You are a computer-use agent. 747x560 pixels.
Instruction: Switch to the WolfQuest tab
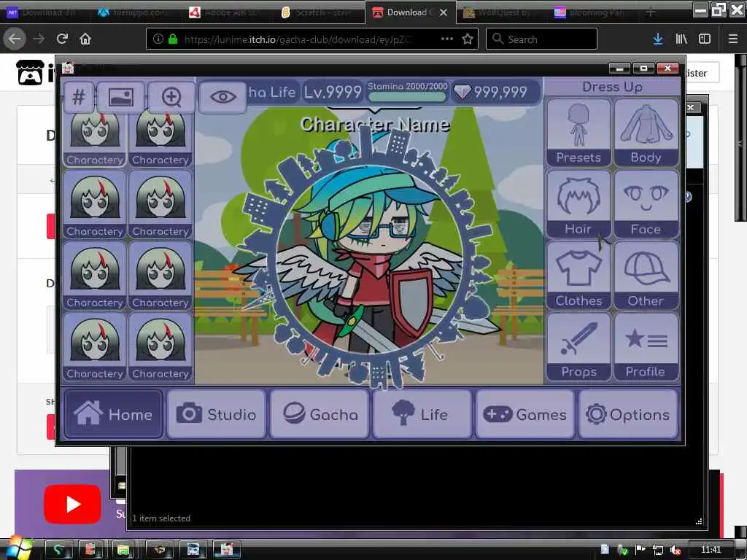click(x=503, y=12)
